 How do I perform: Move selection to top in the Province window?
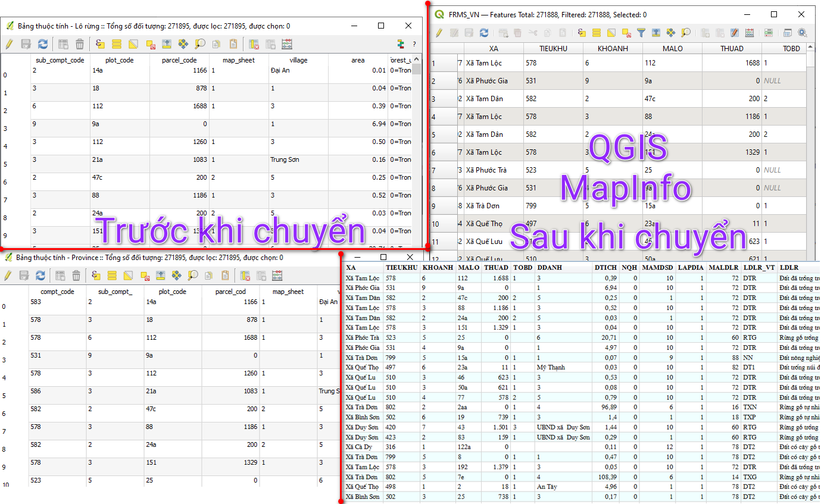point(160,275)
